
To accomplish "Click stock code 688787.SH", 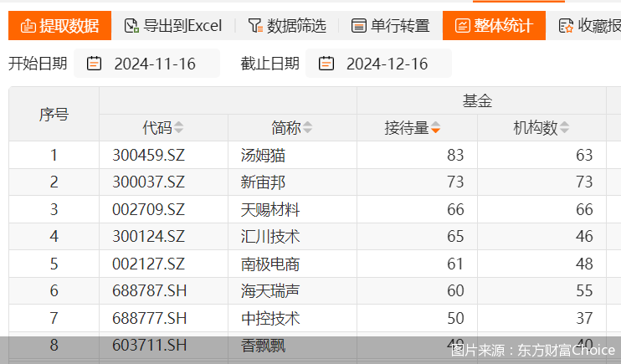I will tap(149, 290).
